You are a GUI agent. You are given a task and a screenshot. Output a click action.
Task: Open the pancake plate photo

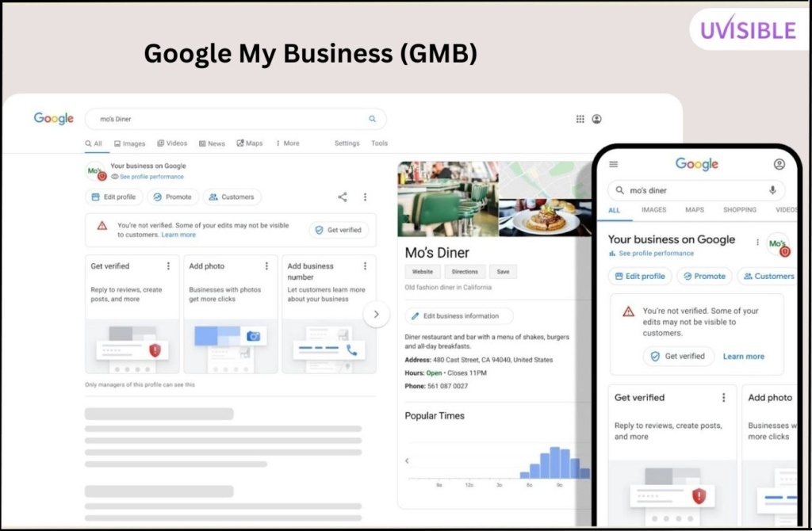[545, 218]
